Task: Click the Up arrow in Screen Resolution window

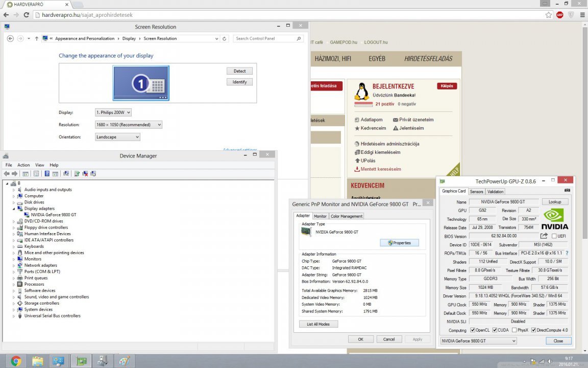Action: tap(36, 38)
